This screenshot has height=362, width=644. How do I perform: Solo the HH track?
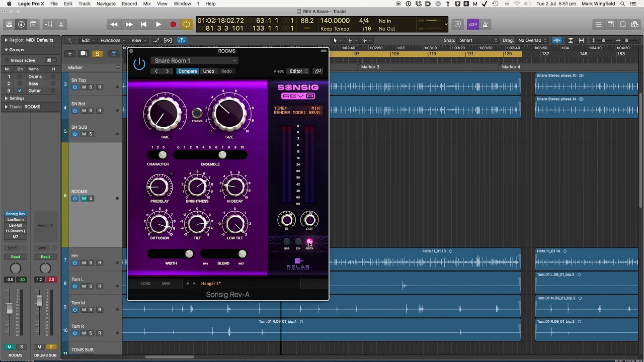[x=91, y=262]
